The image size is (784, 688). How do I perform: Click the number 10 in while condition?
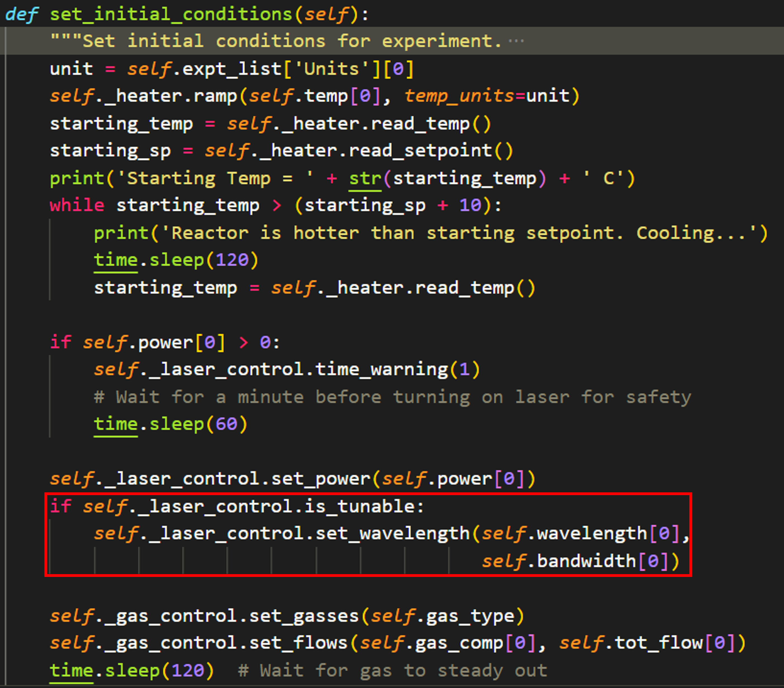tap(470, 205)
